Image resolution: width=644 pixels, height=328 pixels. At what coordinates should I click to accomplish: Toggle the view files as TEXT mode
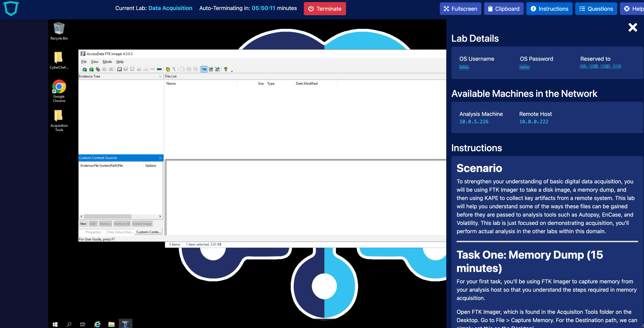click(x=211, y=69)
